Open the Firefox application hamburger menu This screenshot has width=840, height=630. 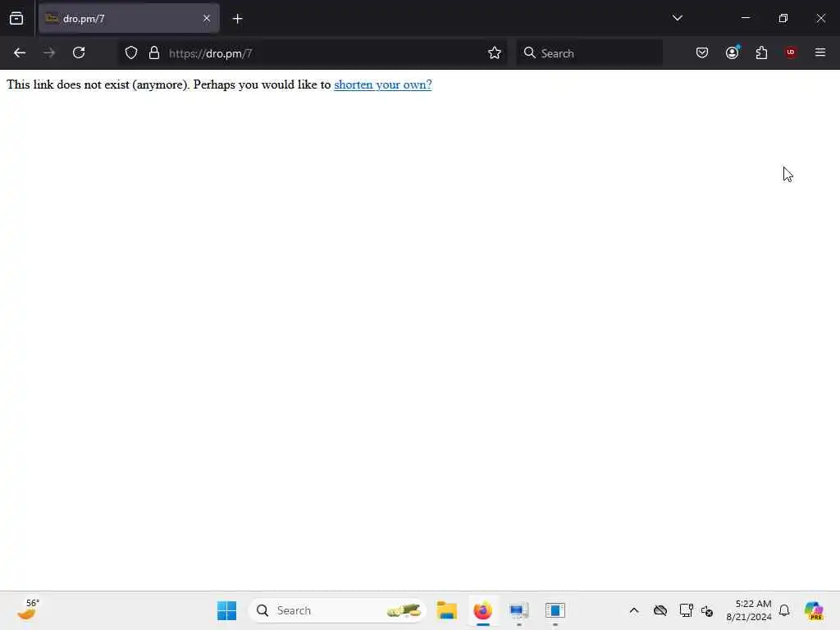pyautogui.click(x=820, y=53)
